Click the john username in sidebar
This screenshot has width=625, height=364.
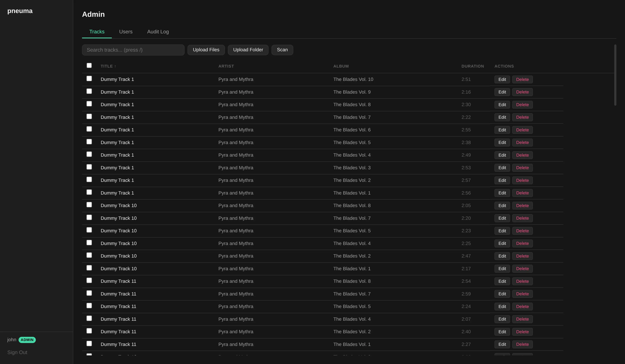coord(12,340)
